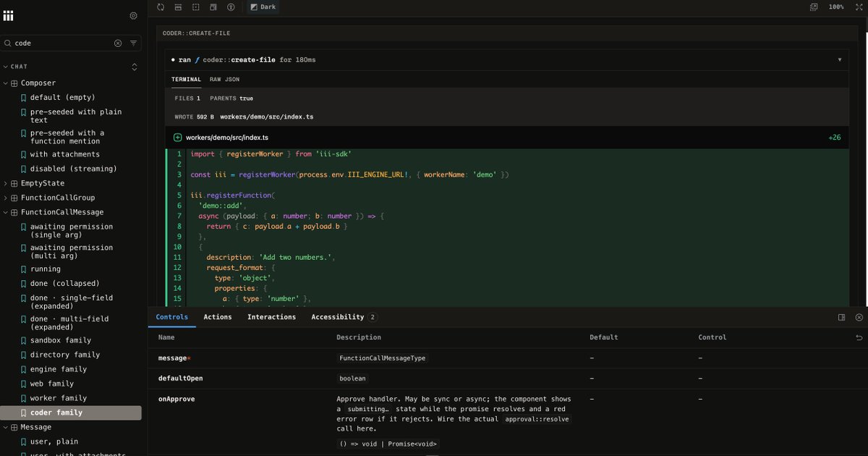Open the sidebar settings gear
Viewport: 868px width, 456px height.
click(x=133, y=16)
